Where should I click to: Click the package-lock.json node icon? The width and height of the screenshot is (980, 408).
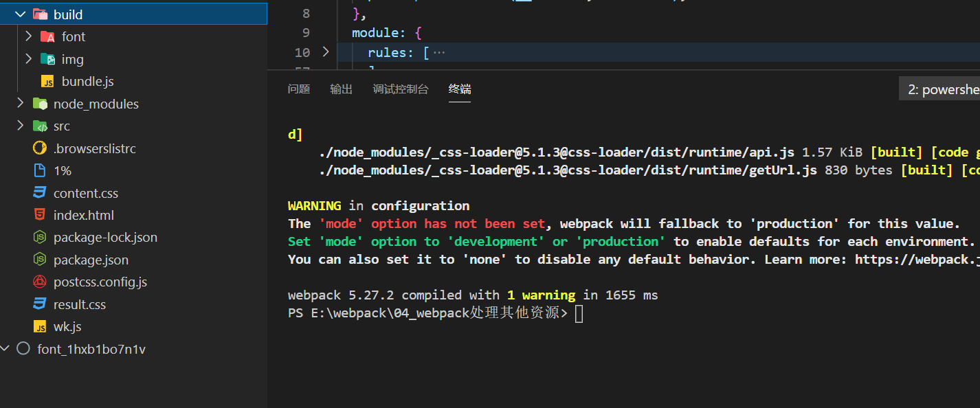(x=40, y=238)
